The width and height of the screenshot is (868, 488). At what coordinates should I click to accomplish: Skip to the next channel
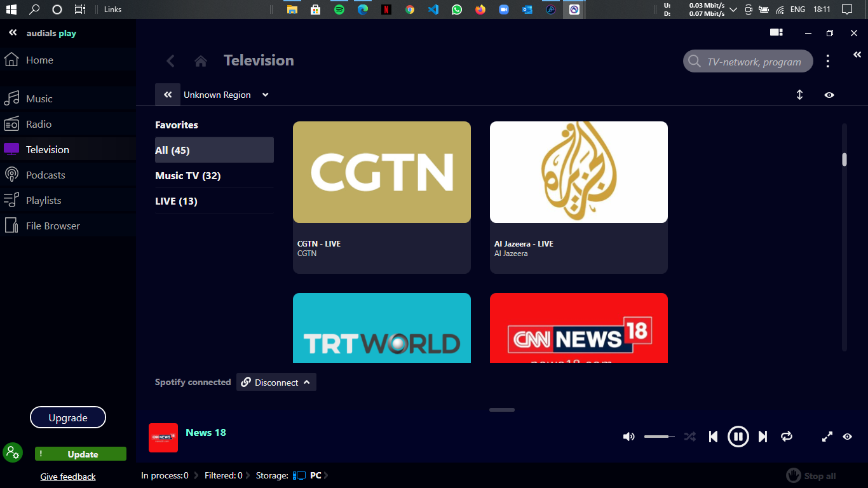(x=763, y=437)
